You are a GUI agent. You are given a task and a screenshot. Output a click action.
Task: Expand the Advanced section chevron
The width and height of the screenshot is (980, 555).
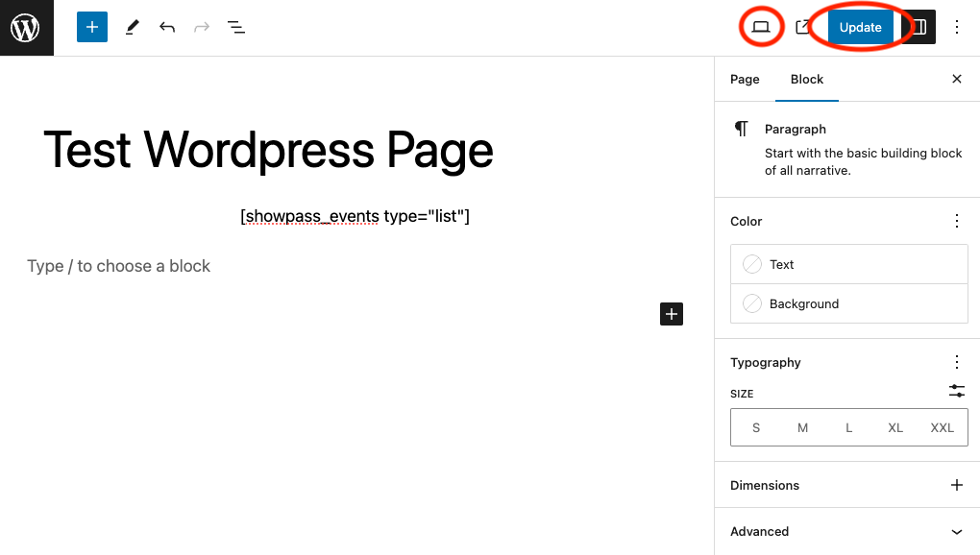coord(956,532)
